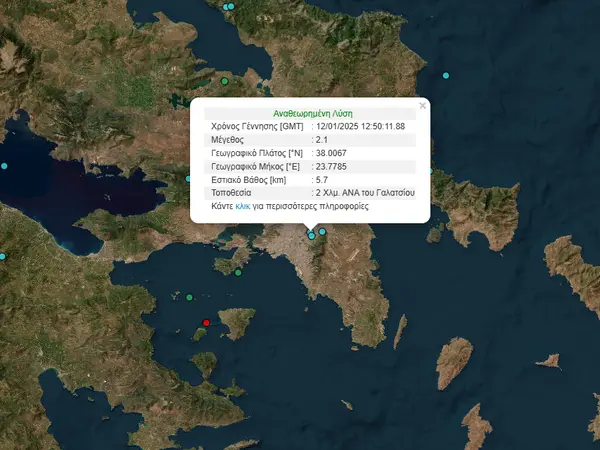Open the green marker north of the popup
This screenshot has width=600, height=450.
(225, 80)
